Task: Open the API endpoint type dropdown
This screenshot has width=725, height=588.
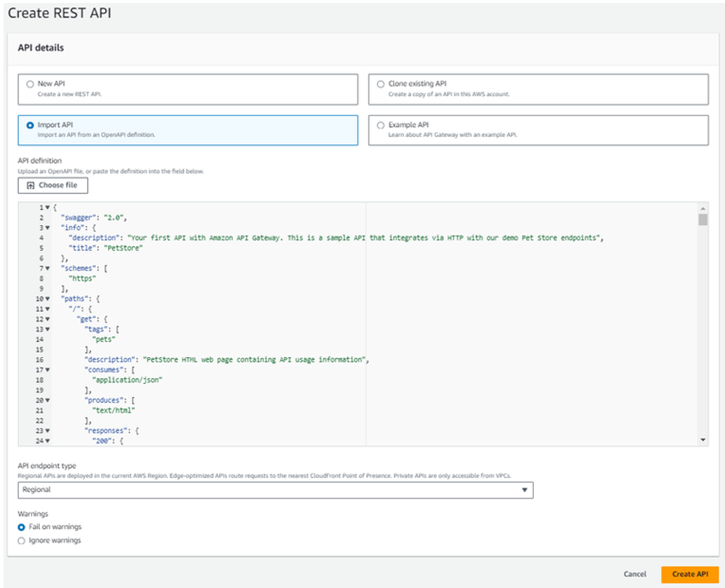Action: 276,490
